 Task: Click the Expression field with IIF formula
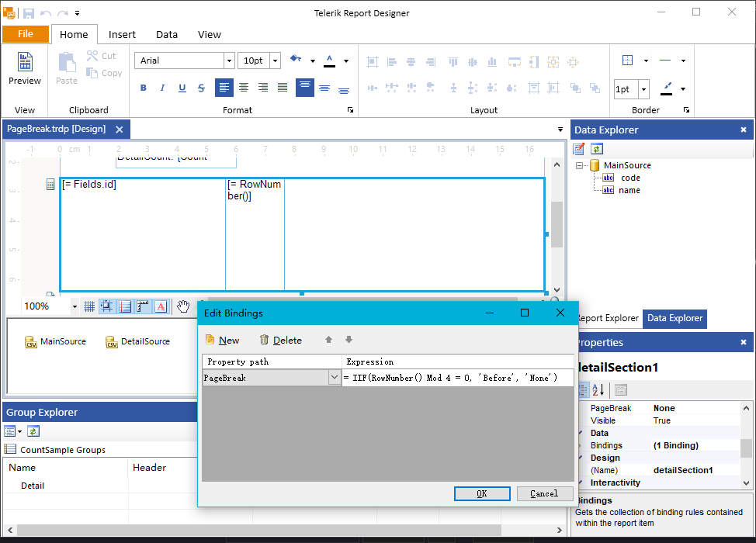point(457,378)
